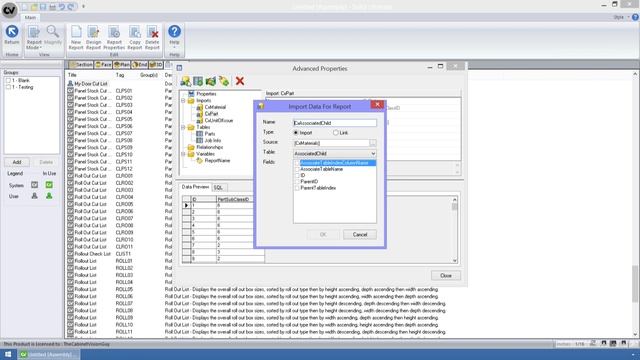The height and width of the screenshot is (360, 640).
Task: Click the OK button in Import dialog
Action: (323, 235)
